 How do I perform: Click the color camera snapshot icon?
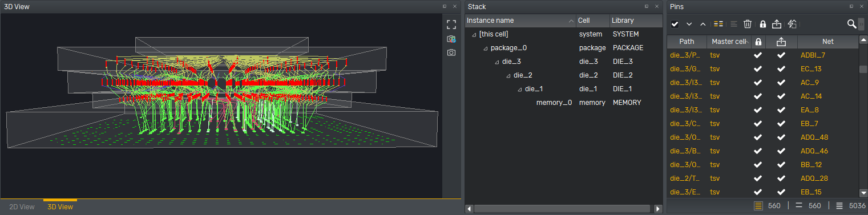[x=451, y=39]
